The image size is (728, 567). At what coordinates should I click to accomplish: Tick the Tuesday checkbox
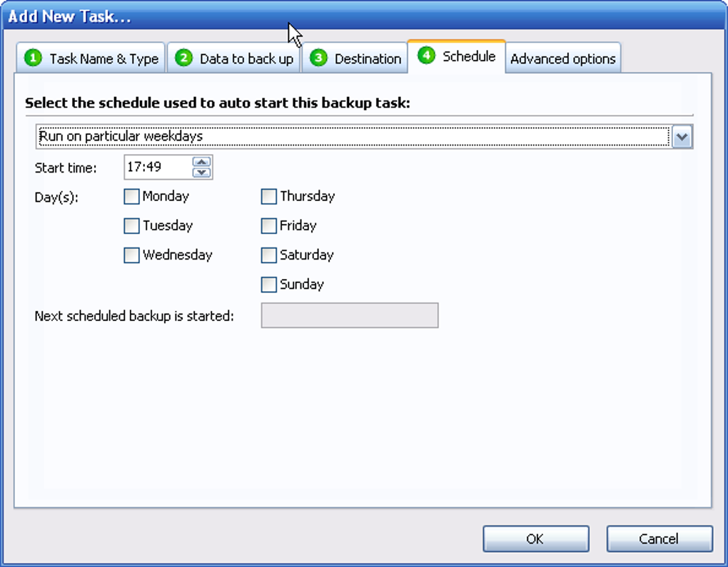(x=131, y=226)
